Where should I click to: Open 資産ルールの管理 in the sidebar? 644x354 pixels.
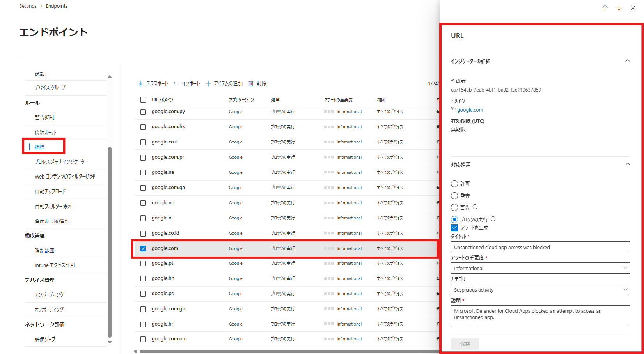52,221
